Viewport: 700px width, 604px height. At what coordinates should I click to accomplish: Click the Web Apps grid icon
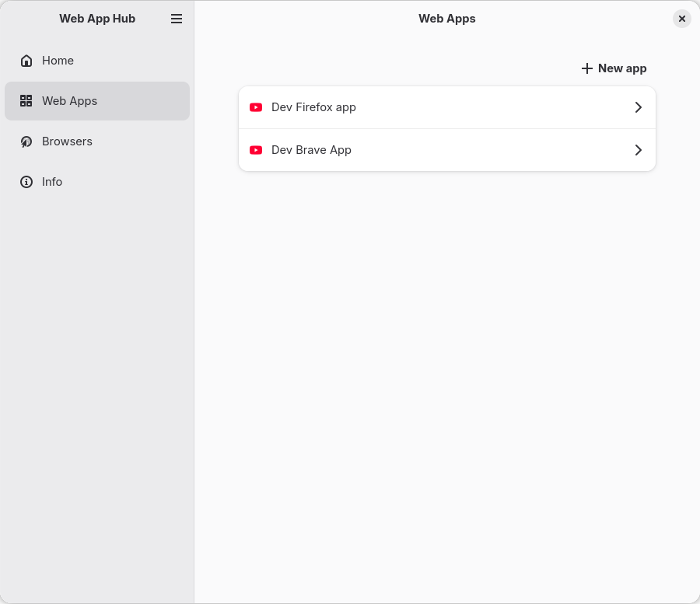pyautogui.click(x=26, y=101)
